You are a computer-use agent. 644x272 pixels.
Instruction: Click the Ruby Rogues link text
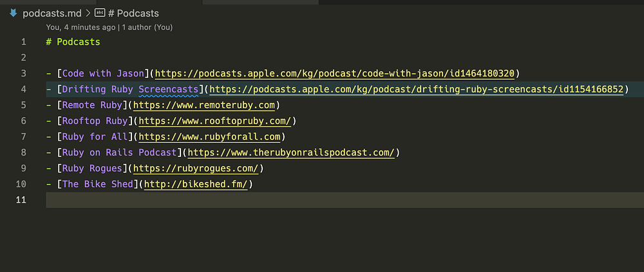coord(92,168)
